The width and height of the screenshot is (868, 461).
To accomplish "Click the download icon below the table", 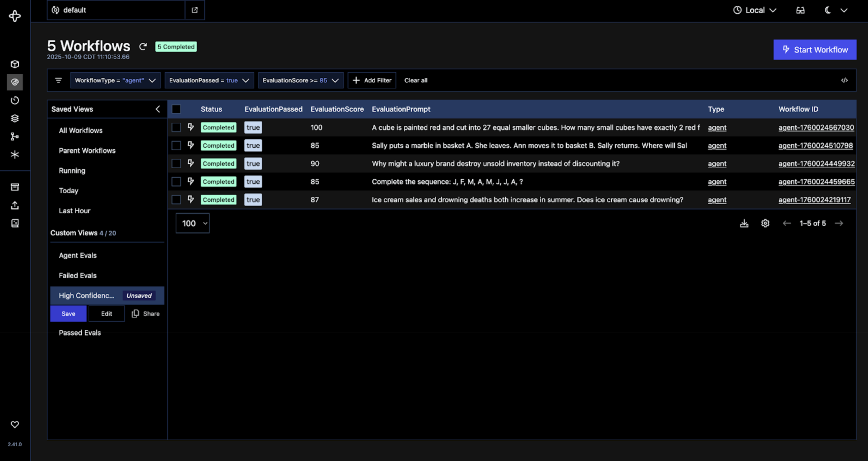I will [x=744, y=223].
